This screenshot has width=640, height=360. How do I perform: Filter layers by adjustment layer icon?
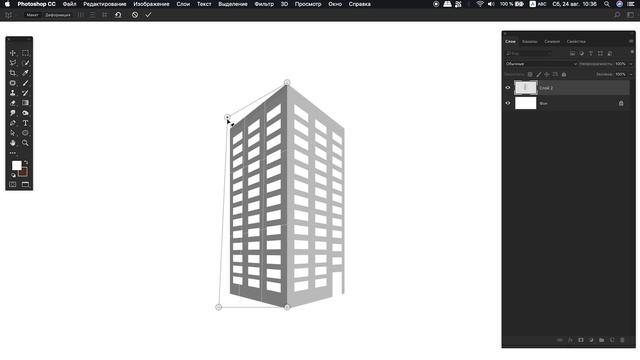click(582, 53)
